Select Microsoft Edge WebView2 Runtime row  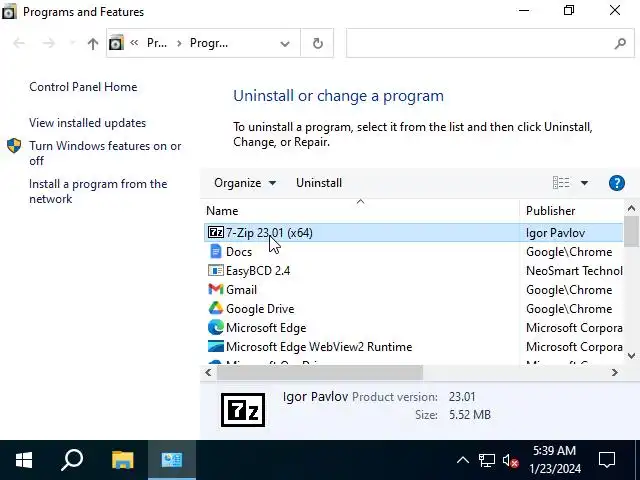click(x=413, y=347)
